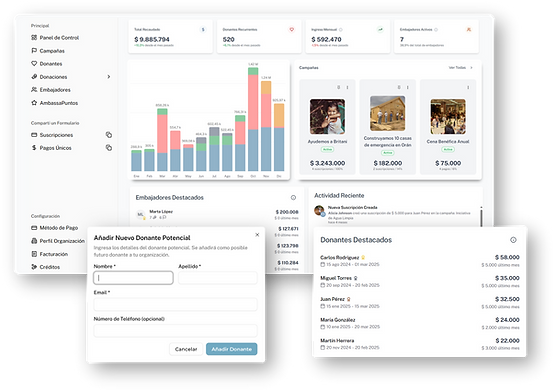Focus the Nombre input field
Image resolution: width=555 pixels, height=391 pixels.
[x=133, y=278]
